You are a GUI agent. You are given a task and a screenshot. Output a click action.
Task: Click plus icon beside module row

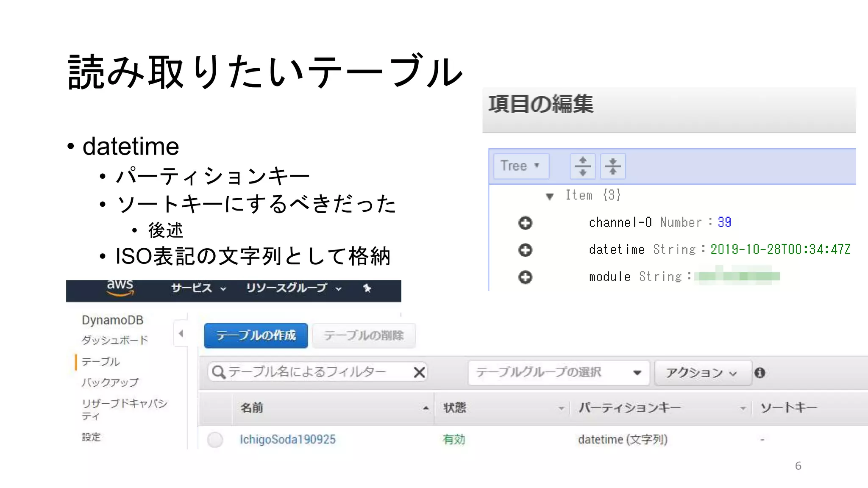pos(525,277)
